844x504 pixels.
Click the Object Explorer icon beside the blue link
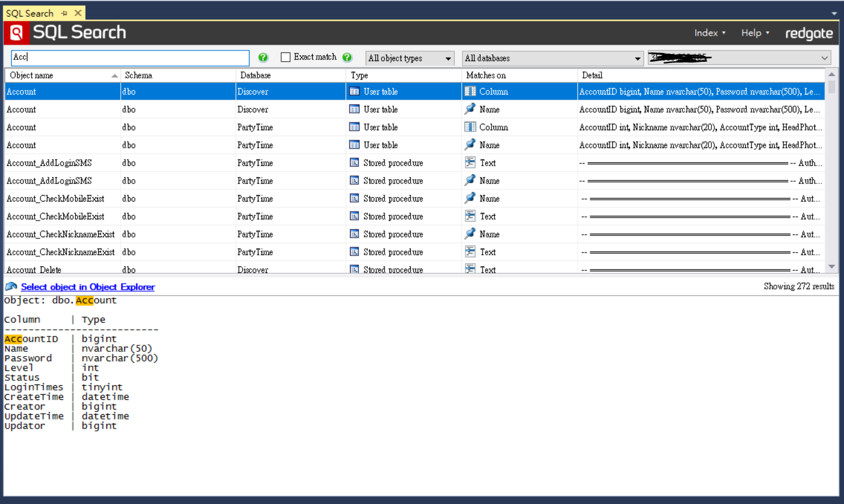click(10, 286)
